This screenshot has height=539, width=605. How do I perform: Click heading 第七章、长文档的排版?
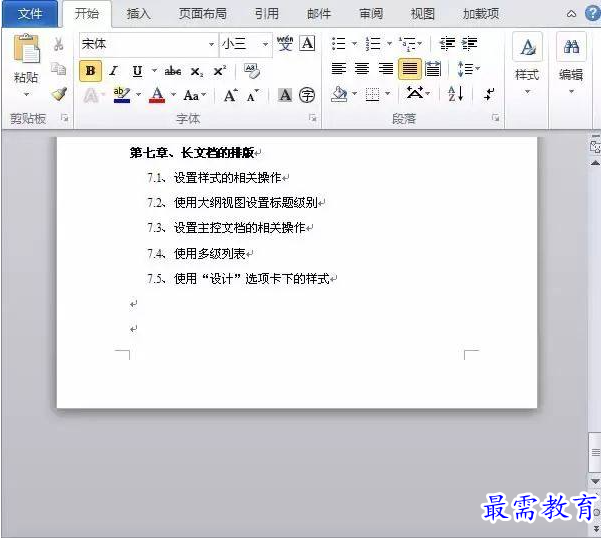tap(192, 153)
